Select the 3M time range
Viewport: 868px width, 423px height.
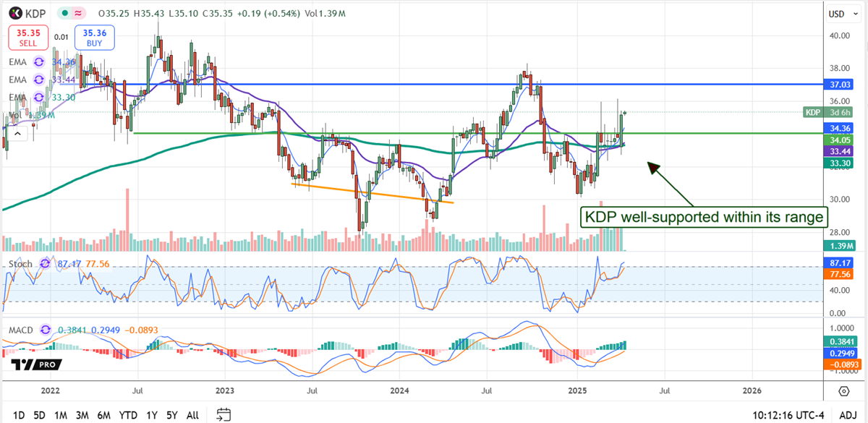tap(82, 415)
